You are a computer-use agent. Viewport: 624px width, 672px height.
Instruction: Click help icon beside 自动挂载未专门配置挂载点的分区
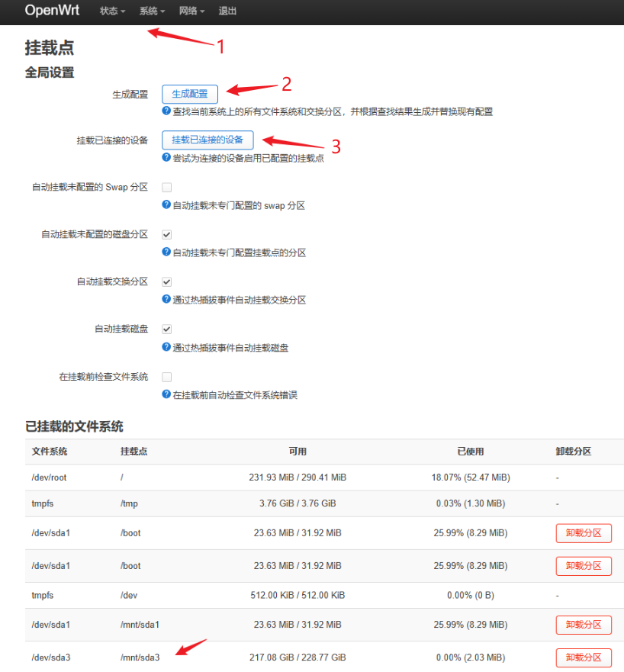pos(166,252)
